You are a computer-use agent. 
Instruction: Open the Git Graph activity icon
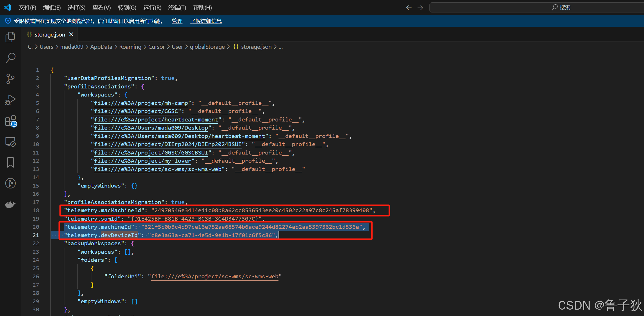pyautogui.click(x=10, y=183)
